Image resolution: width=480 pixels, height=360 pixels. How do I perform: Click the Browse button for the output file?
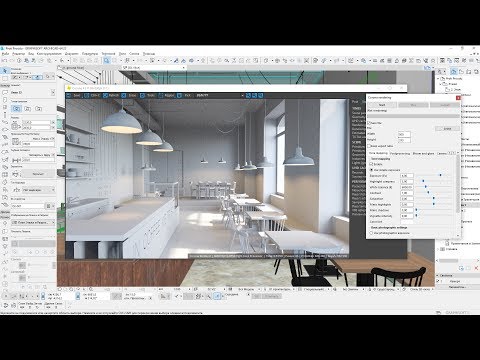(447, 128)
